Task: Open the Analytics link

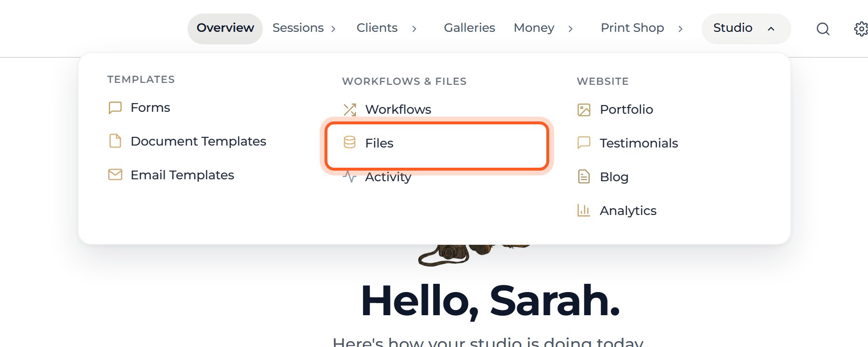Action: 628,211
